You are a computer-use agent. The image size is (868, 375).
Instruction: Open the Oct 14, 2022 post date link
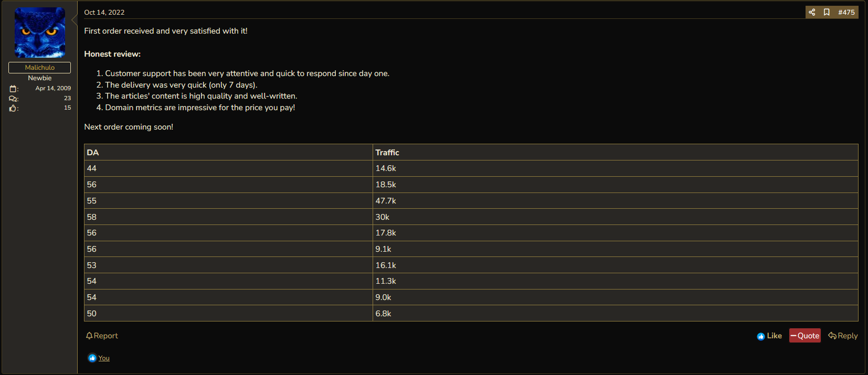coord(104,12)
